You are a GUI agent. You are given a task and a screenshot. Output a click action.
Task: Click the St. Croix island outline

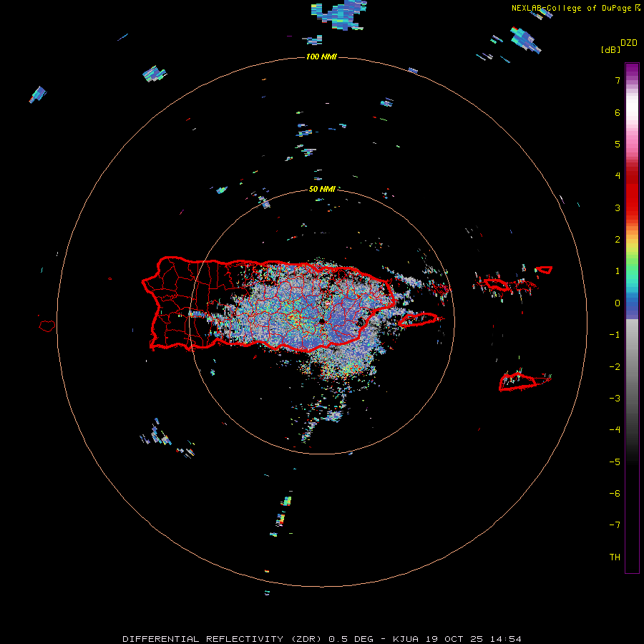pos(518,382)
